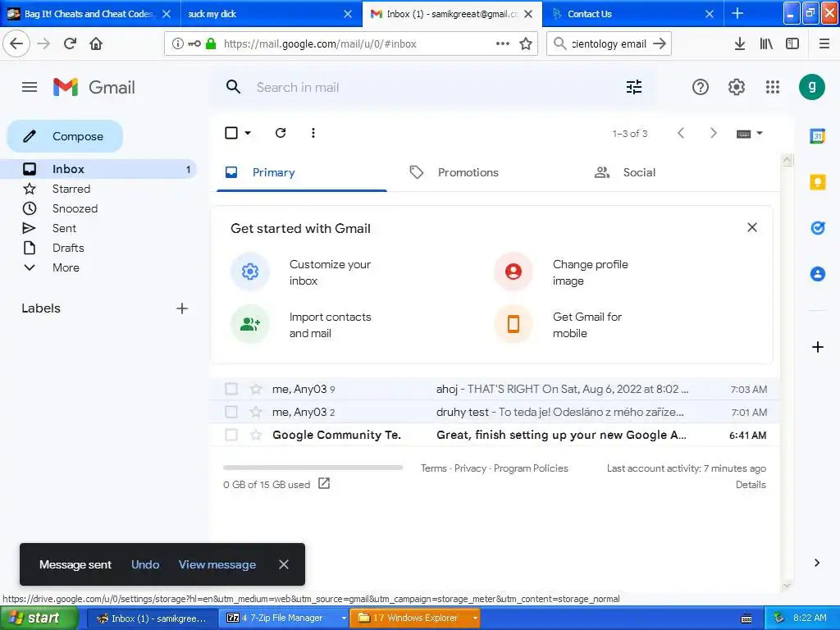Click Compose button
The image size is (840, 630).
pos(65,136)
